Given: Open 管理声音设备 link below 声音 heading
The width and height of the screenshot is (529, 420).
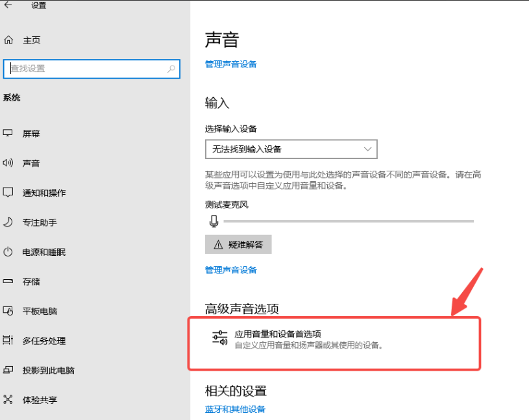Looking at the screenshot, I should click(x=231, y=64).
